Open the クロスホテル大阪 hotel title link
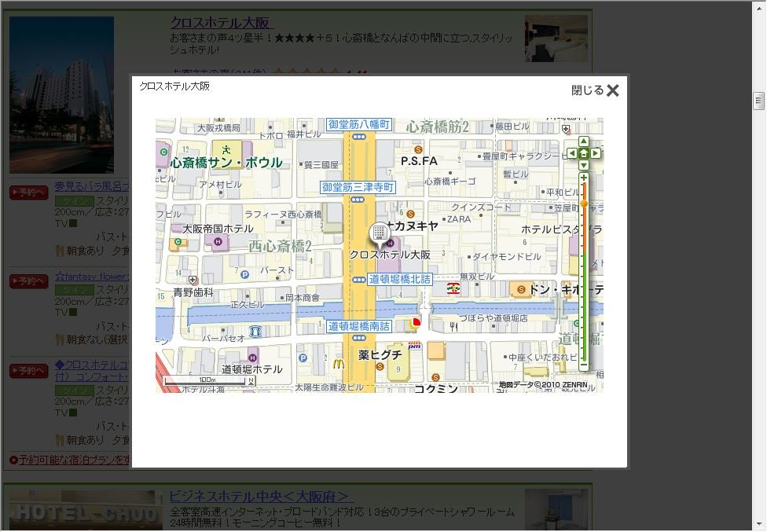The height and width of the screenshot is (532, 767). point(221,23)
